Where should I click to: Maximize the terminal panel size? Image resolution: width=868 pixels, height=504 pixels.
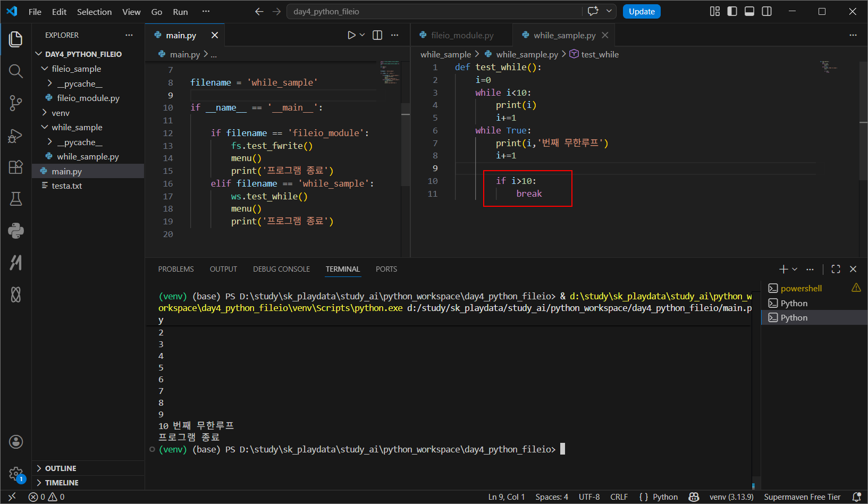pyautogui.click(x=836, y=269)
